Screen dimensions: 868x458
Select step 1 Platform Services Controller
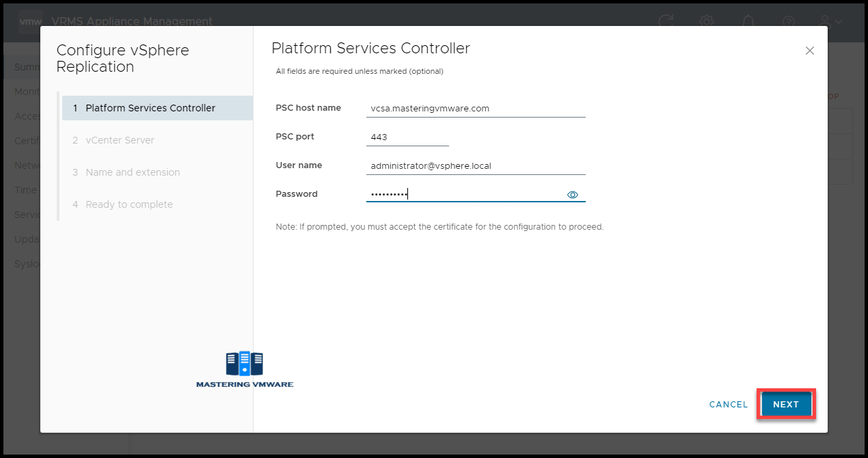157,108
